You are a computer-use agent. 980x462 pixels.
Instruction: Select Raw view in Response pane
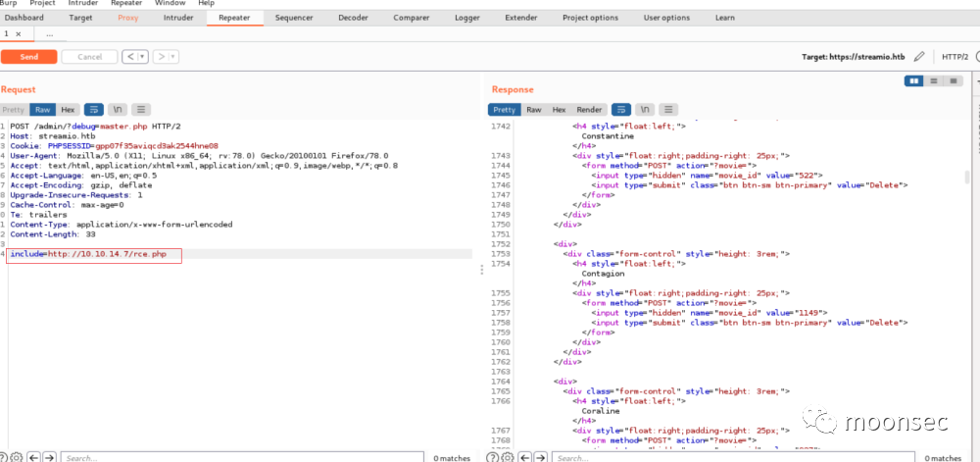pos(534,110)
